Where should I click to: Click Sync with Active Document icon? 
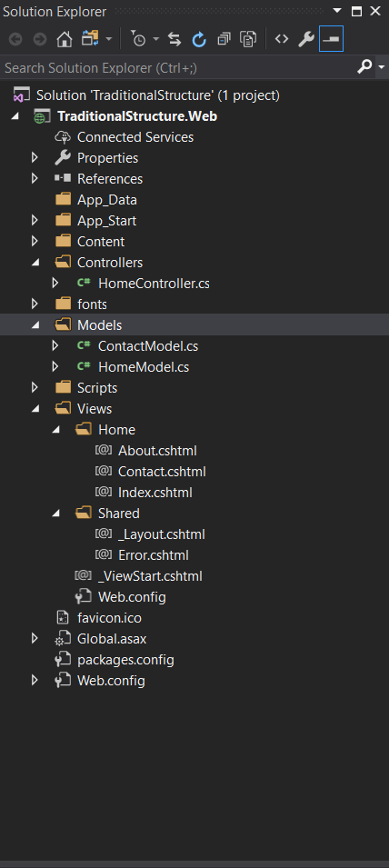pos(175,39)
